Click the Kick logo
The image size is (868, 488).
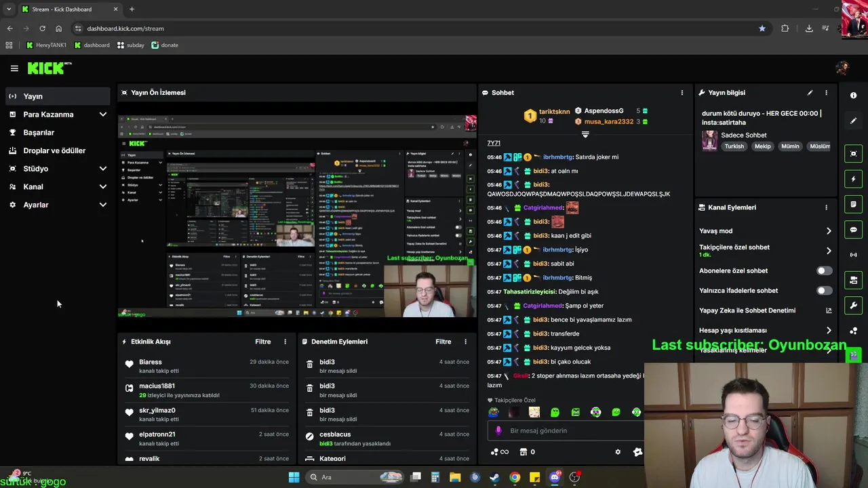[x=50, y=68]
